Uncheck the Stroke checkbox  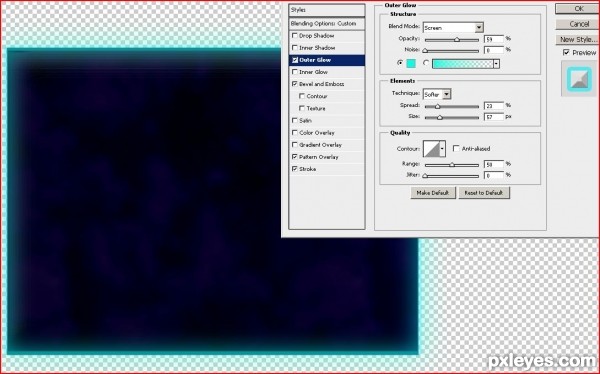coord(294,169)
